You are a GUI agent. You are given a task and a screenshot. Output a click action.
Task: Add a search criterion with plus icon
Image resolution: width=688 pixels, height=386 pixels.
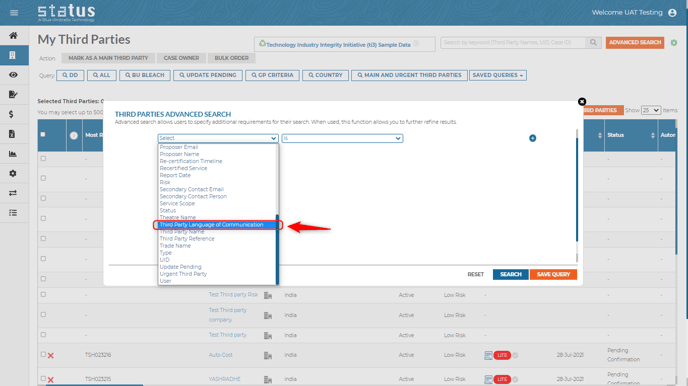533,138
